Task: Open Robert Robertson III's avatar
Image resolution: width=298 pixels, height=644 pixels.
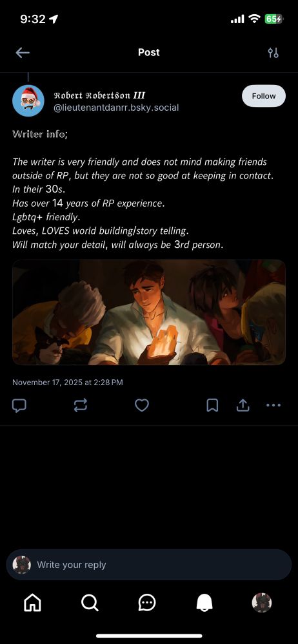Action: 28,101
